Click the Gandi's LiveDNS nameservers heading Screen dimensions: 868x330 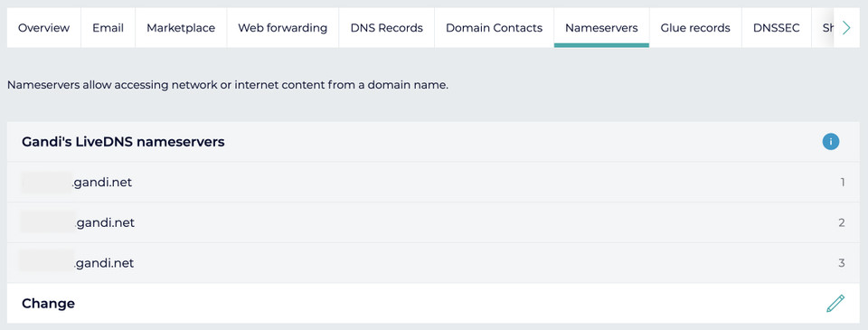[123, 142]
